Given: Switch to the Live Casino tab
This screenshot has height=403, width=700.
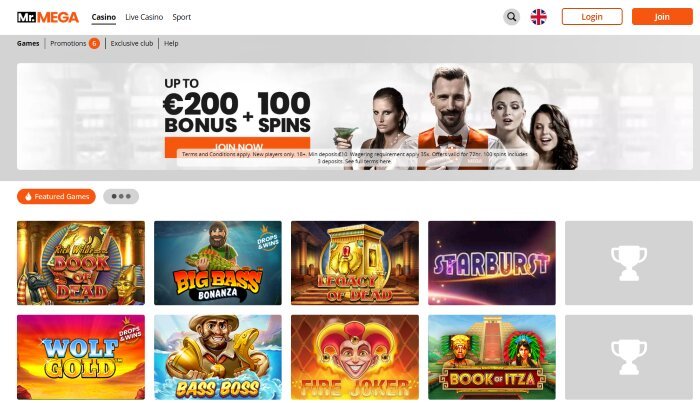Looking at the screenshot, I should 144,17.
